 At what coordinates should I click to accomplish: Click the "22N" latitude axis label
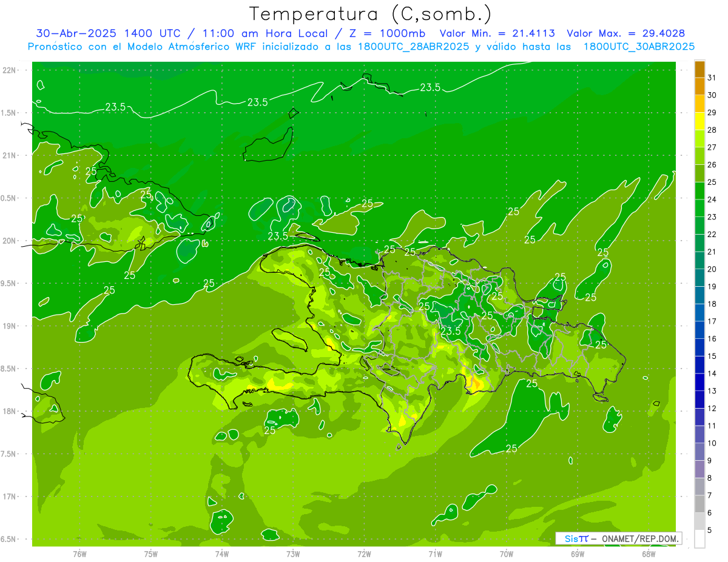[x=10, y=70]
